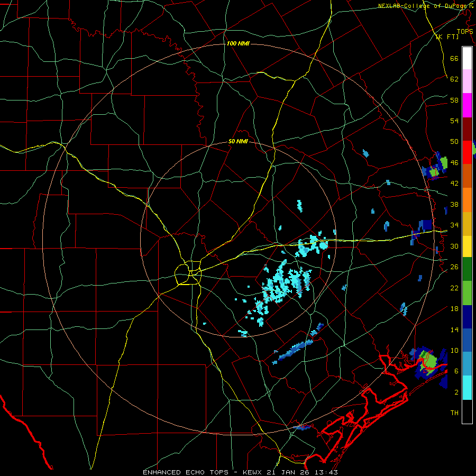Click the TOPS legend title
This screenshot has height=476, width=476.
click(465, 32)
